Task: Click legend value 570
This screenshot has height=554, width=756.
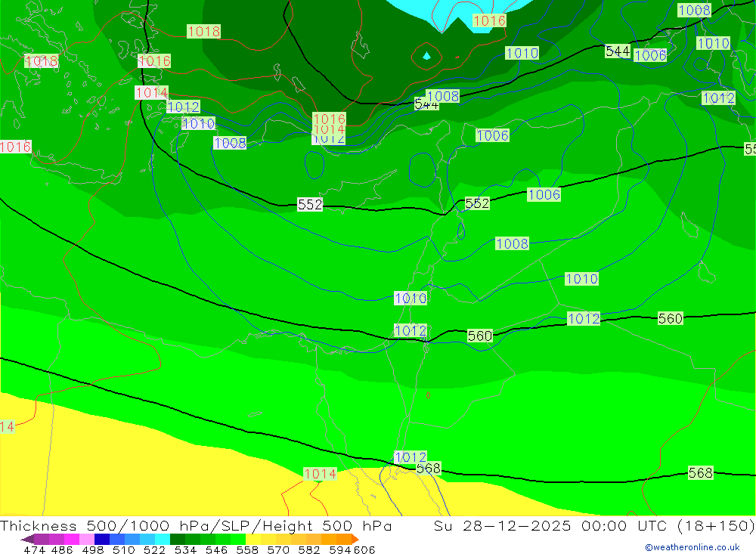Action: coord(278,549)
